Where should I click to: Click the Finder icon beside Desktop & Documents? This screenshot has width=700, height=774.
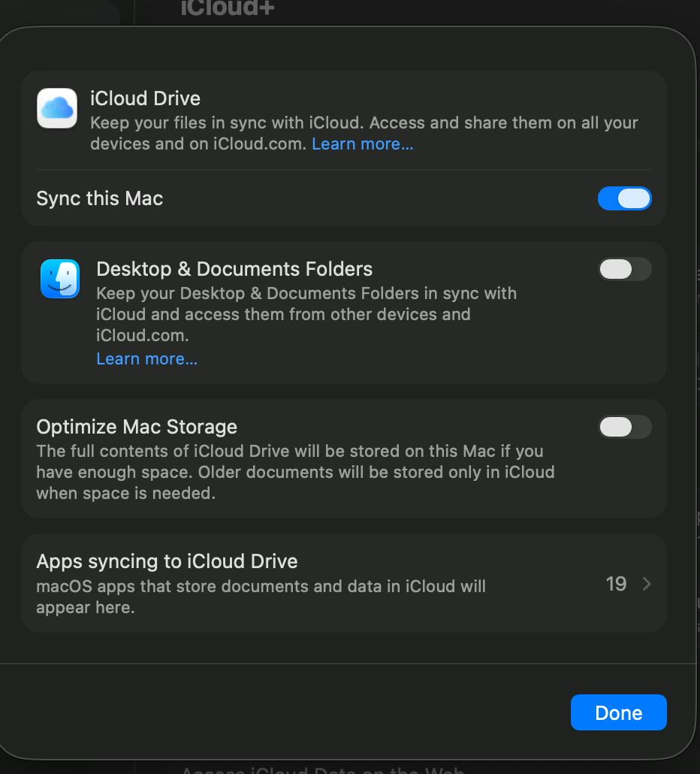(x=60, y=278)
